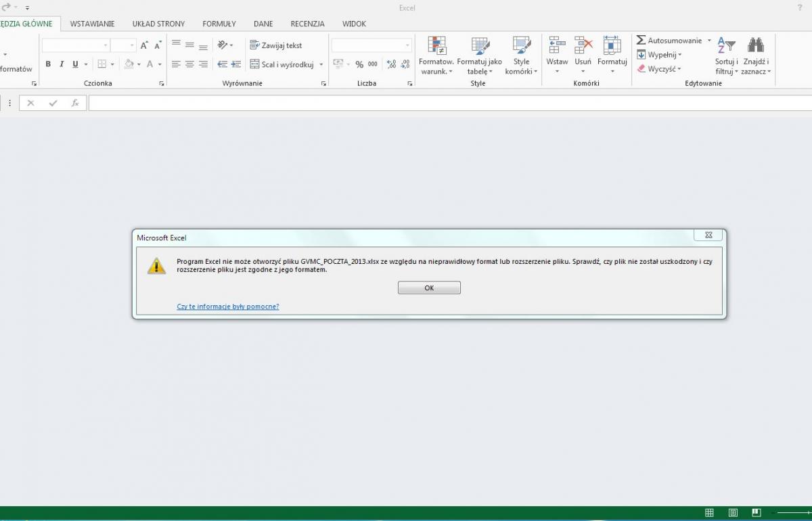The width and height of the screenshot is (812, 521).
Task: Open Style komórki gallery
Action: click(521, 55)
